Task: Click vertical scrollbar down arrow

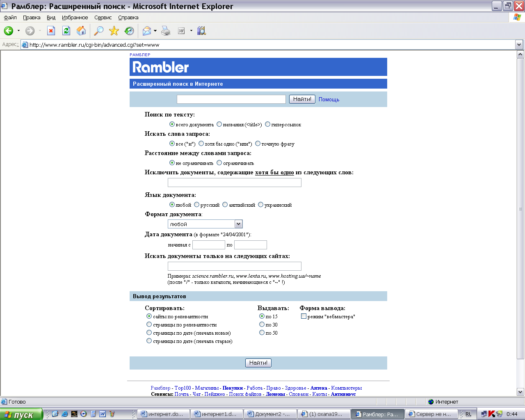Action: pos(520,392)
